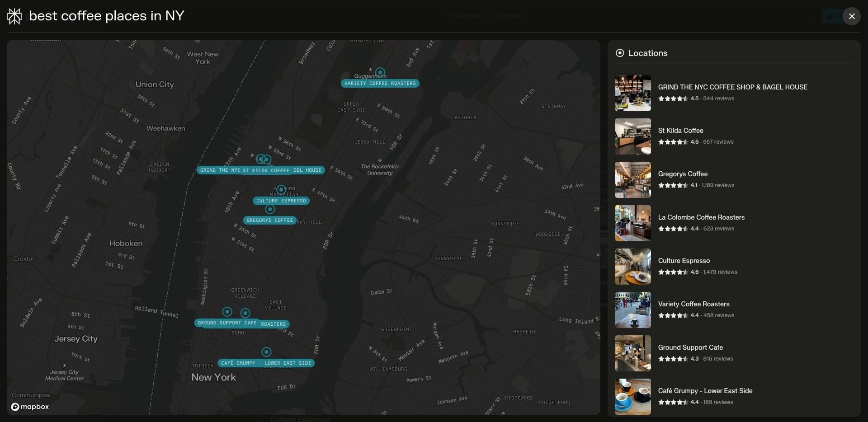Click the VARIETY COFFEE ROASTERS map label
The width and height of the screenshot is (868, 422).
coord(380,83)
